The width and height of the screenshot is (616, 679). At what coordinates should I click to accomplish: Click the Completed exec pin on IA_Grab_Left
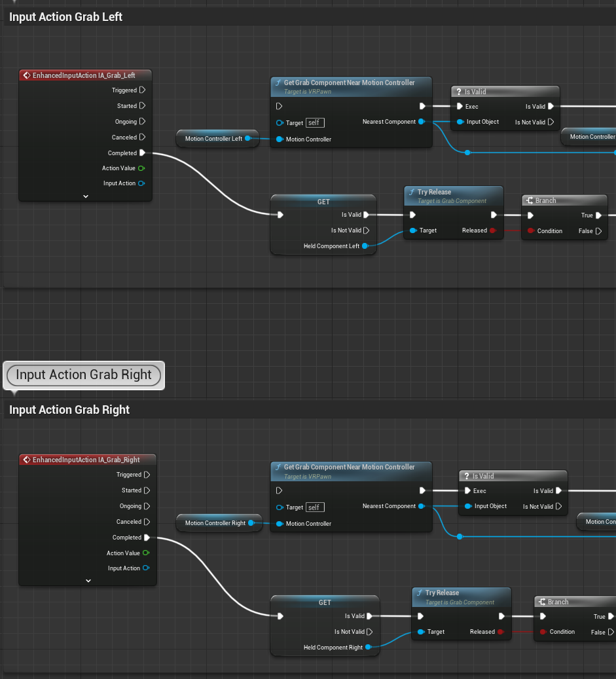[x=142, y=153]
